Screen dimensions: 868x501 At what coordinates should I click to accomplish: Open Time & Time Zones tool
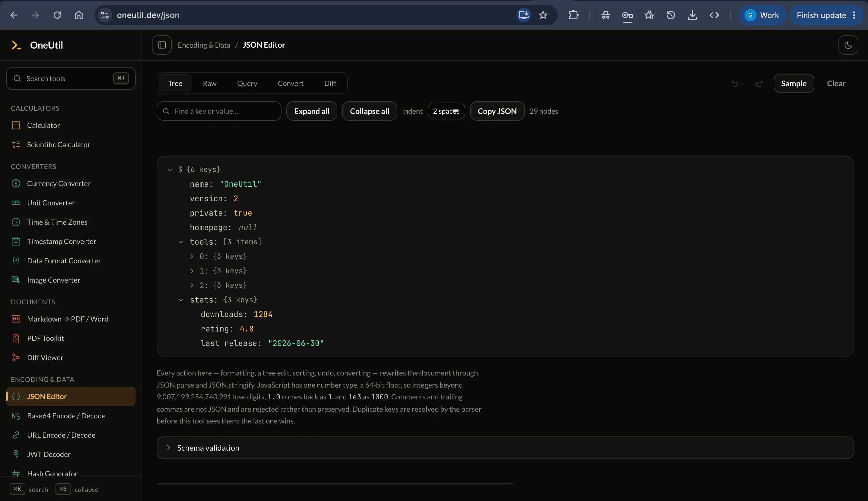(71, 222)
